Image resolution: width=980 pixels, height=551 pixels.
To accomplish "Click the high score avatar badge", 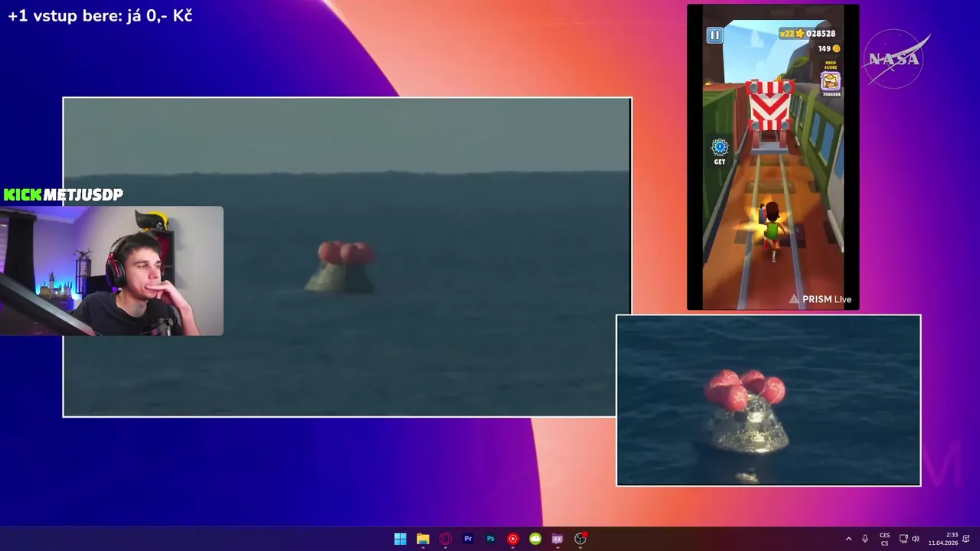I will (831, 80).
